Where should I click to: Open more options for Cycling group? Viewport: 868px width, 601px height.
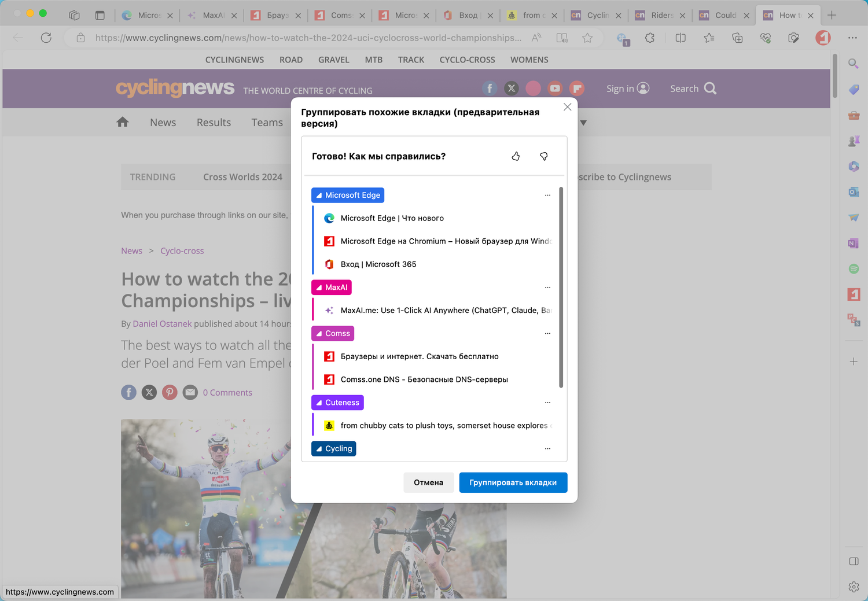[547, 449]
